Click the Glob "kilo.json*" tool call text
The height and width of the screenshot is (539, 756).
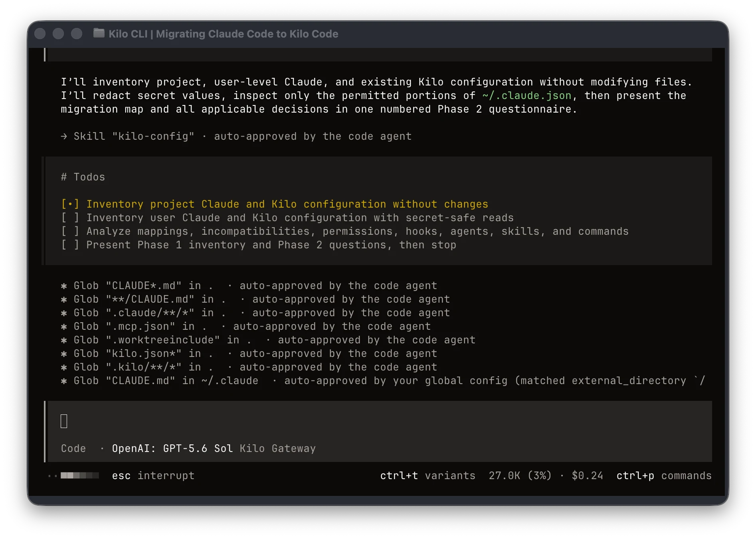[255, 354]
